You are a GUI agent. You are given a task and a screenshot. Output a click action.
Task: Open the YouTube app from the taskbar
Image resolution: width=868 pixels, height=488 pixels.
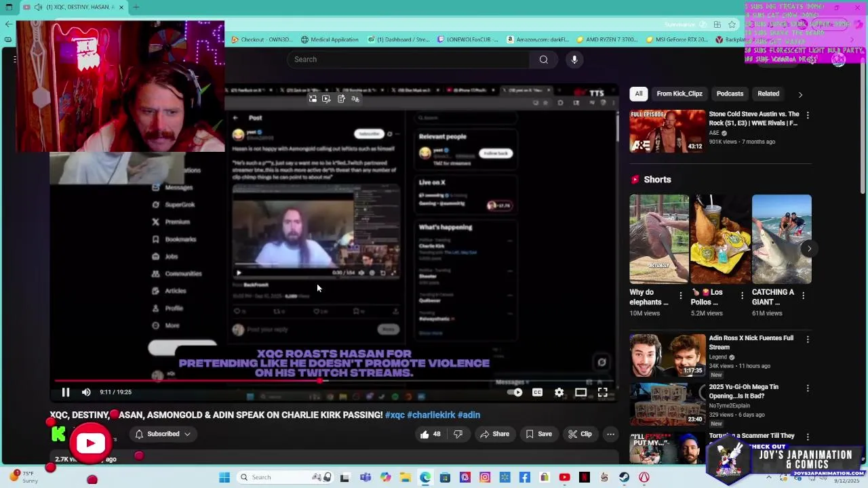[x=564, y=477]
